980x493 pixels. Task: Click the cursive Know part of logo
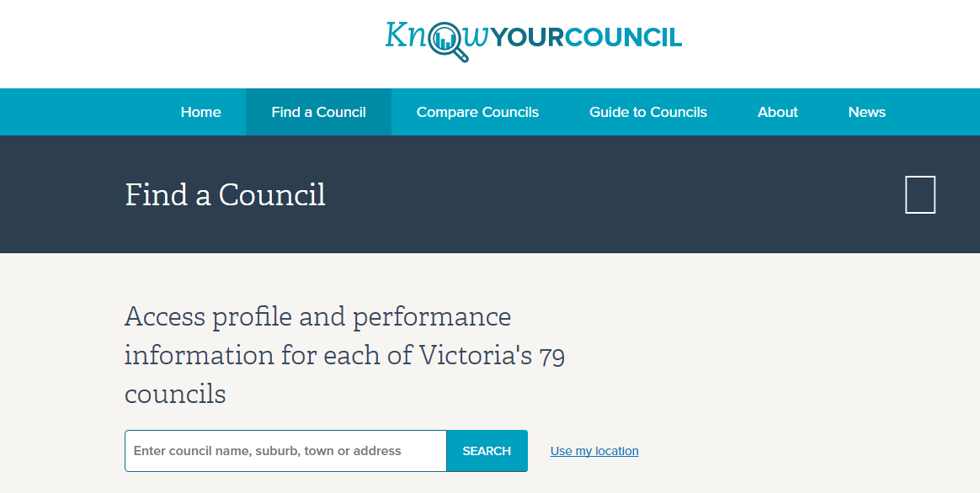tap(435, 36)
